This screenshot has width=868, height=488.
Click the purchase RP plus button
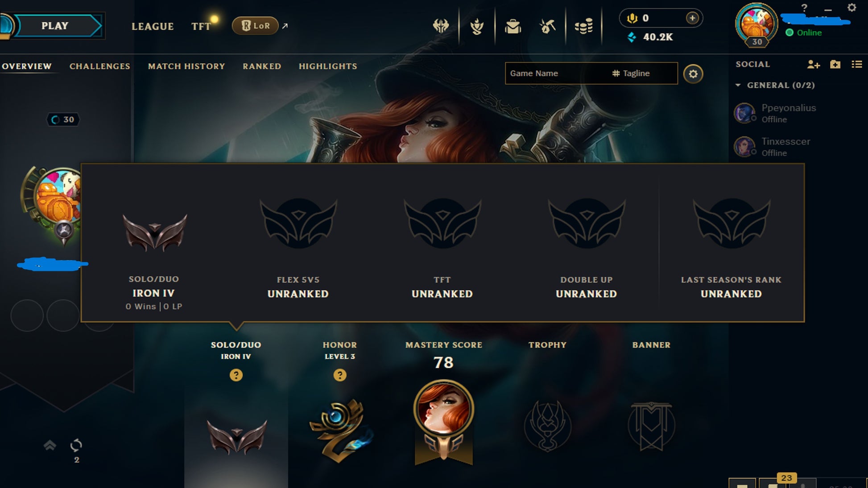(x=692, y=18)
